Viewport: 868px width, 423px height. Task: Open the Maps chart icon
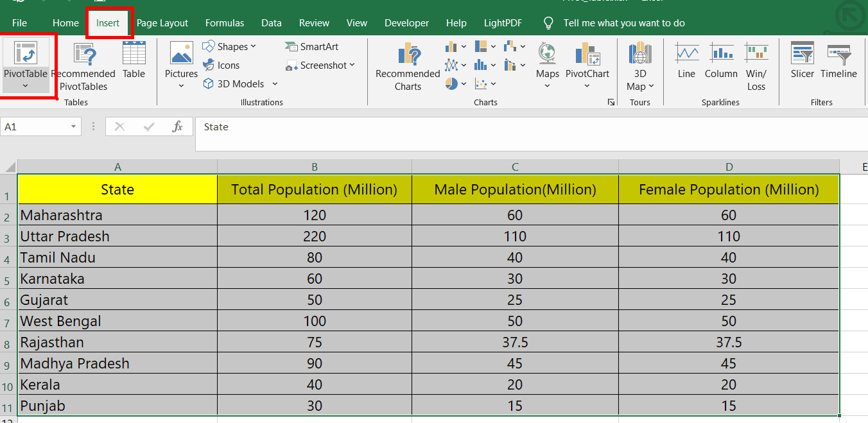tap(547, 55)
